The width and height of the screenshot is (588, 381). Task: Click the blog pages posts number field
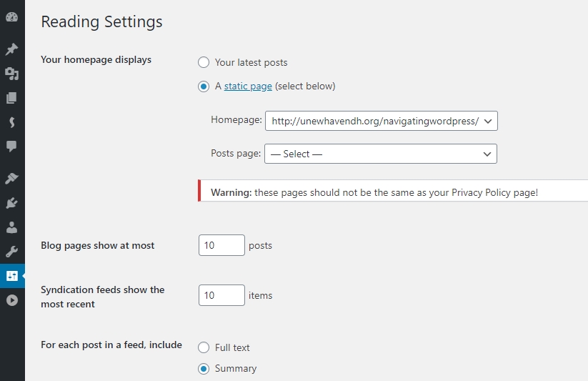[221, 245]
